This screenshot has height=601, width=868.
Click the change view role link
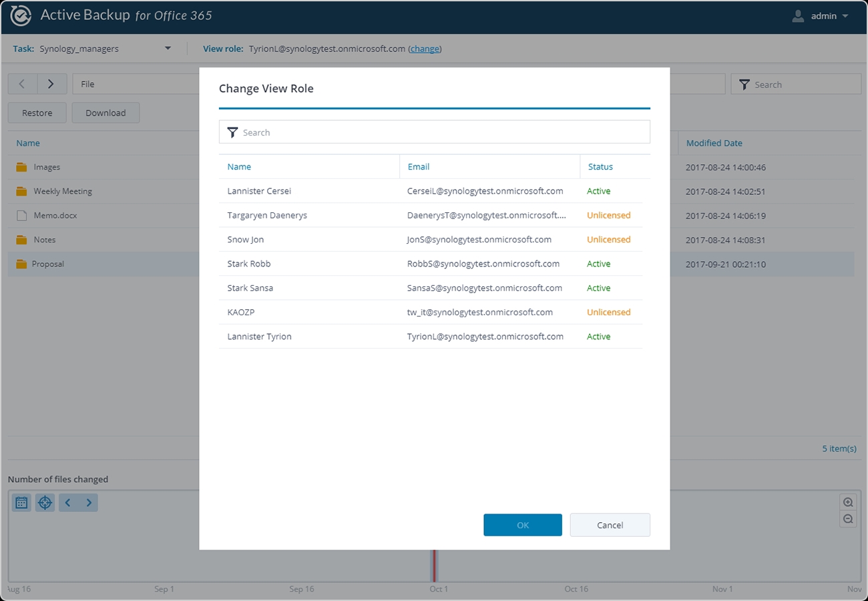(x=425, y=49)
